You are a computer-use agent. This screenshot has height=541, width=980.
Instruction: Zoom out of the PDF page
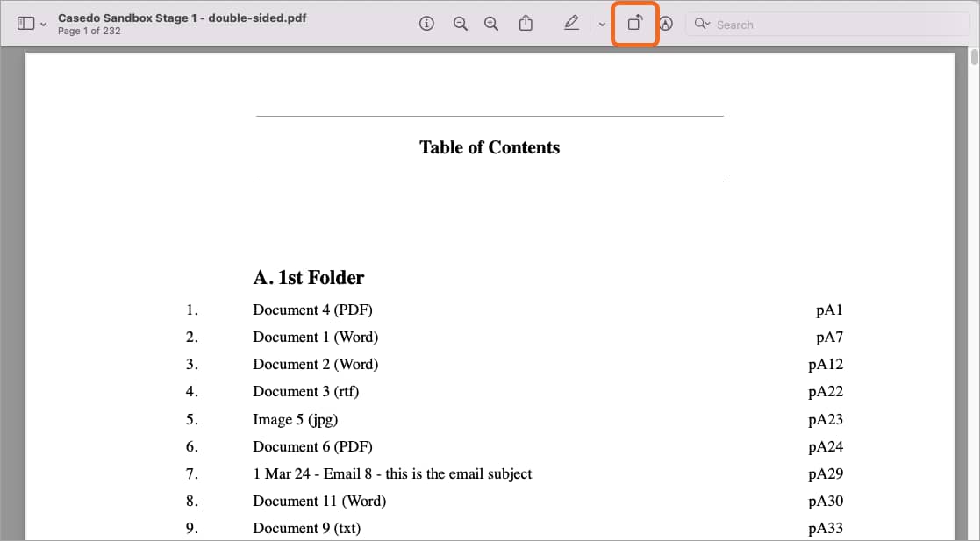click(460, 24)
